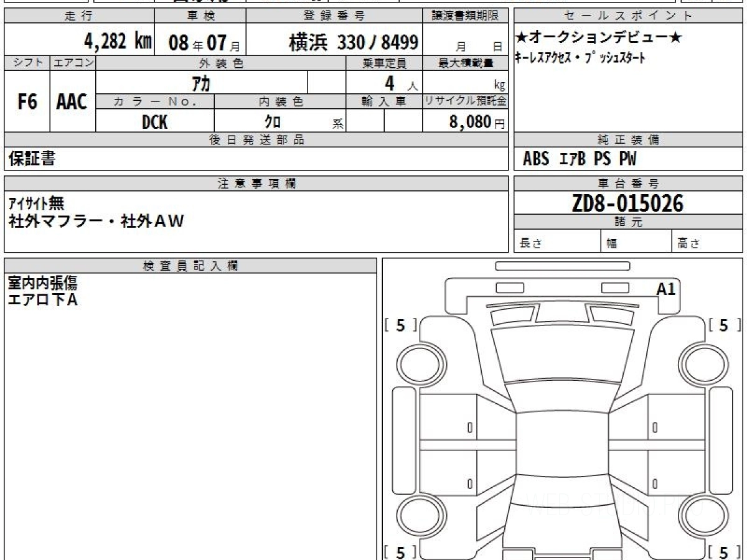Click the A1 damage mark on car diagram
Screen dimensions: 747x560
pyautogui.click(x=666, y=289)
